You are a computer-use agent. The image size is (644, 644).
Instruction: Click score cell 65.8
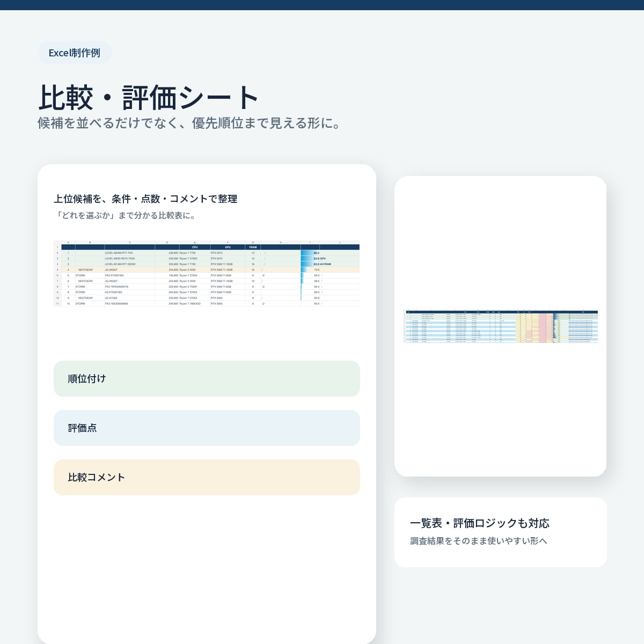click(317, 298)
